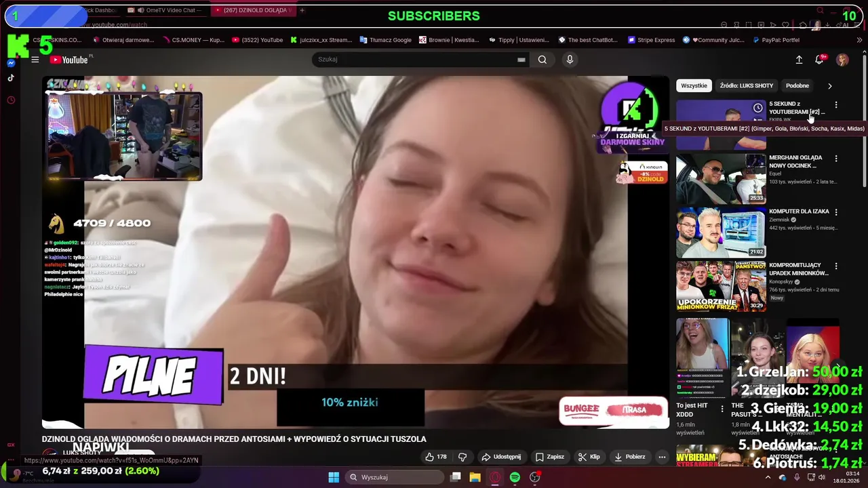The height and width of the screenshot is (488, 868).
Task: Click the magnifier search button
Action: click(x=542, y=60)
